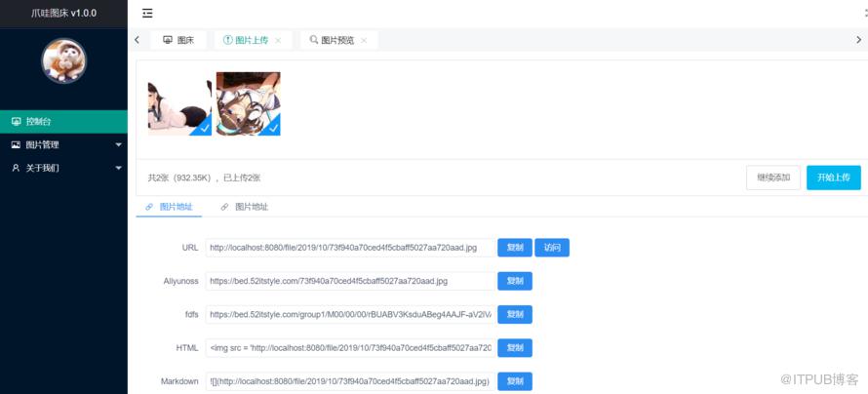Click 访问 button next to the URL

pyautogui.click(x=552, y=248)
